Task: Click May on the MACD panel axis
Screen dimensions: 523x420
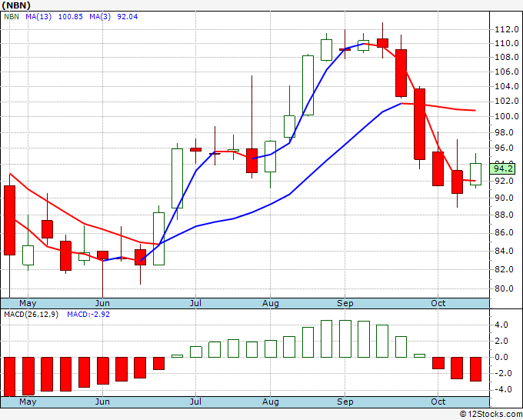Action: point(28,402)
